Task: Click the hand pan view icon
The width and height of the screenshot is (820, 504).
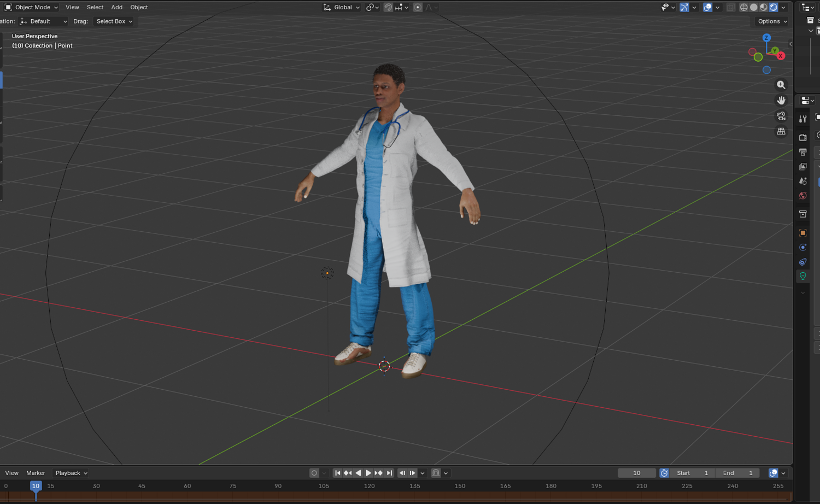Action: [x=781, y=100]
